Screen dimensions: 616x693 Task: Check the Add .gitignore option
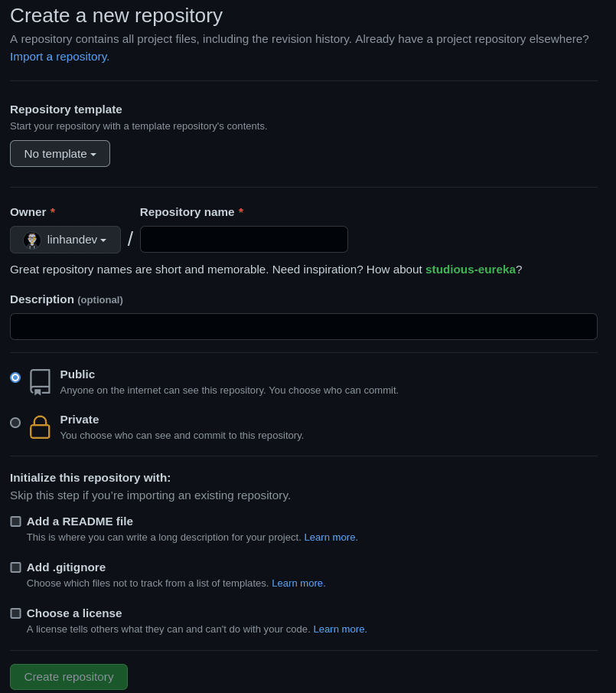pos(15,567)
